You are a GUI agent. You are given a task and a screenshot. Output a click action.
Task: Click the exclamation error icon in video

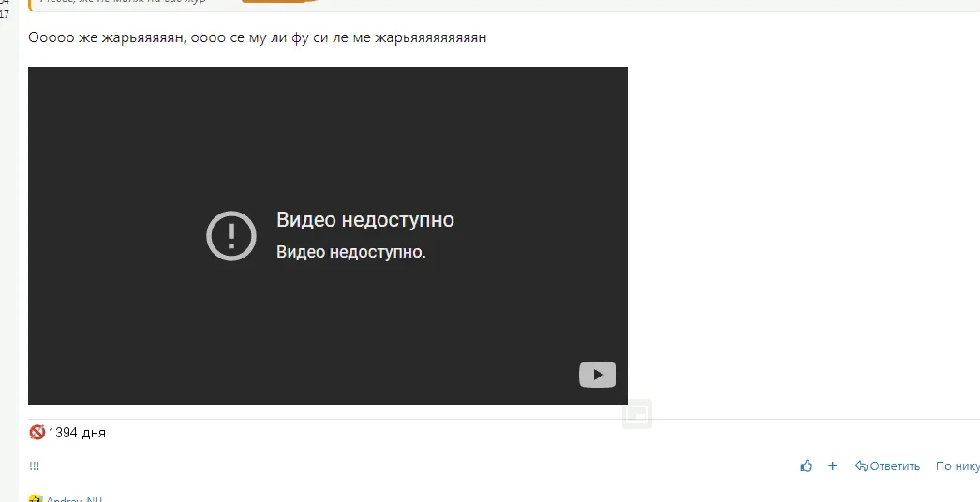click(231, 236)
